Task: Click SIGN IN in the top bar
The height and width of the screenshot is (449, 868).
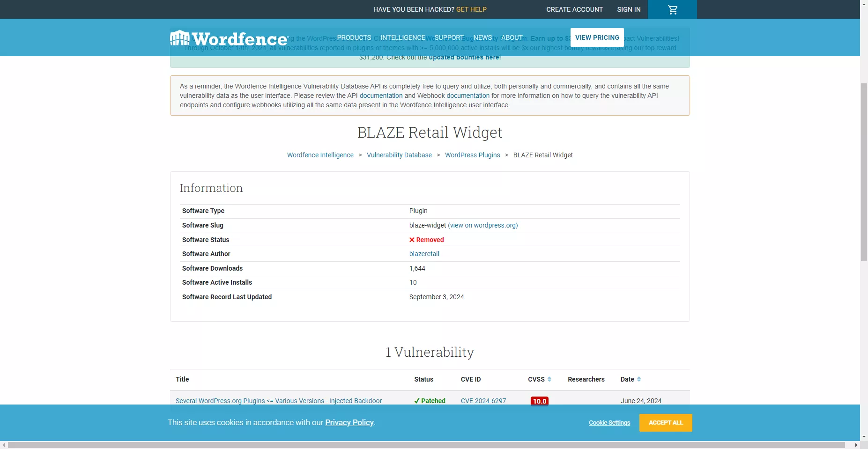Action: tap(629, 9)
